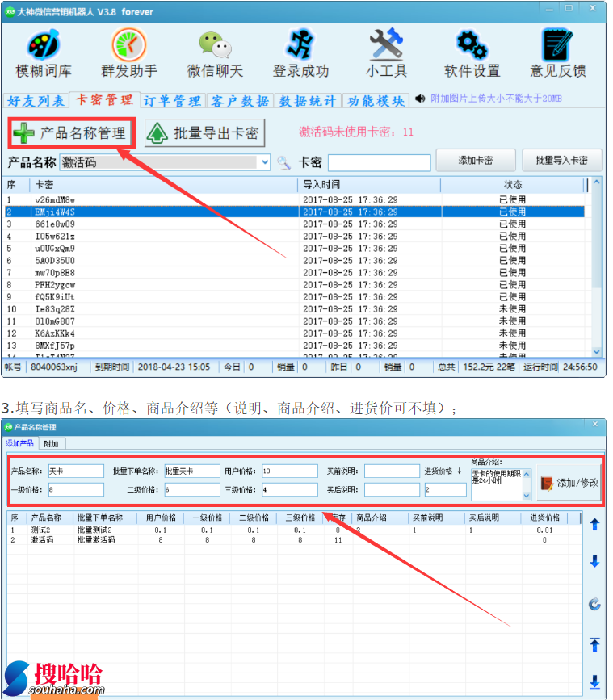Screen dimensions: 613x700
Task: Click the 添加/修改 button
Action: coord(569,483)
